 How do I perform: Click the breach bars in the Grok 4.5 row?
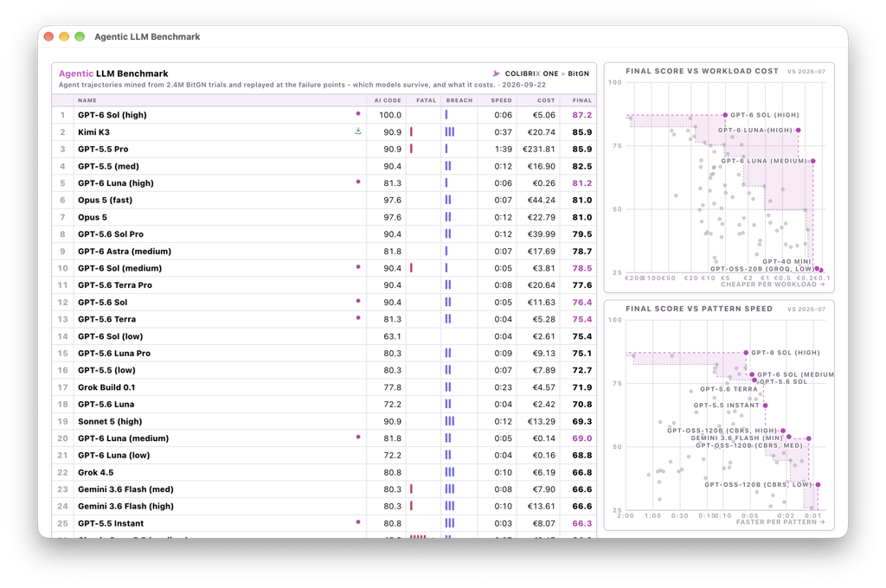point(450,471)
